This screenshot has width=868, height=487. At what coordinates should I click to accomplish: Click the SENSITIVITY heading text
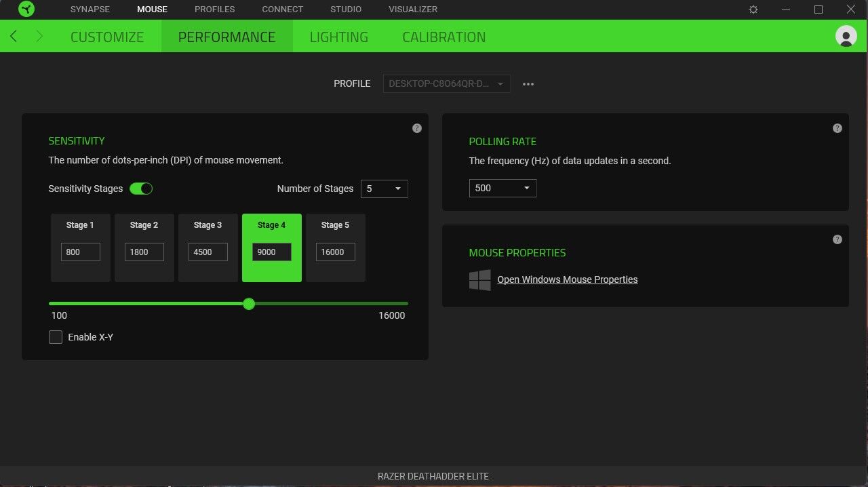[x=77, y=141]
